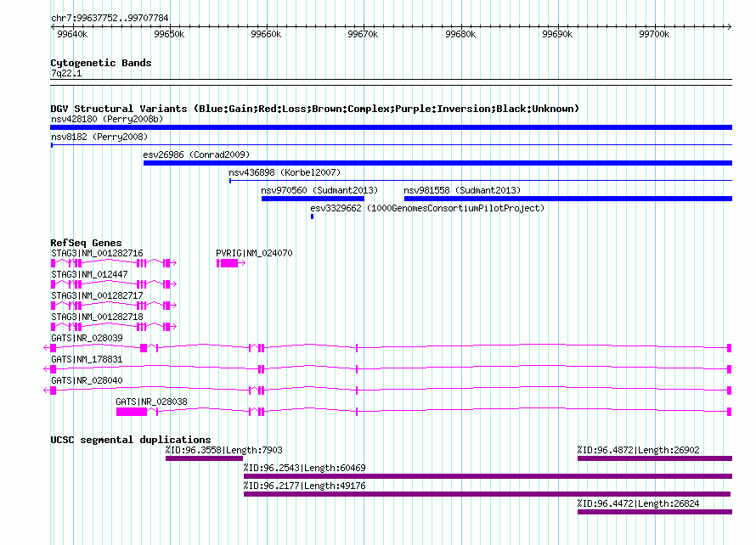Open the %ID:96.2543|Length:60469 label
756x545 pixels.
click(x=304, y=468)
